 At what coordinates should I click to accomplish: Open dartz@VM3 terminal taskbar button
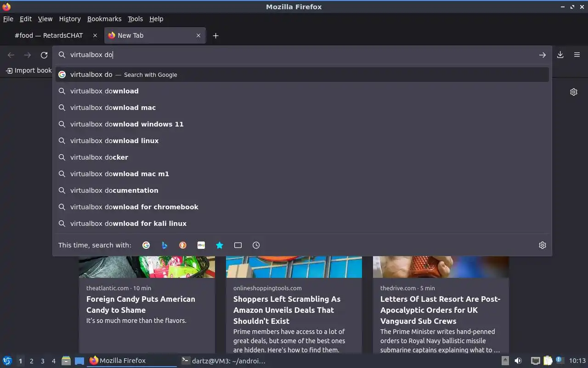tap(224, 361)
